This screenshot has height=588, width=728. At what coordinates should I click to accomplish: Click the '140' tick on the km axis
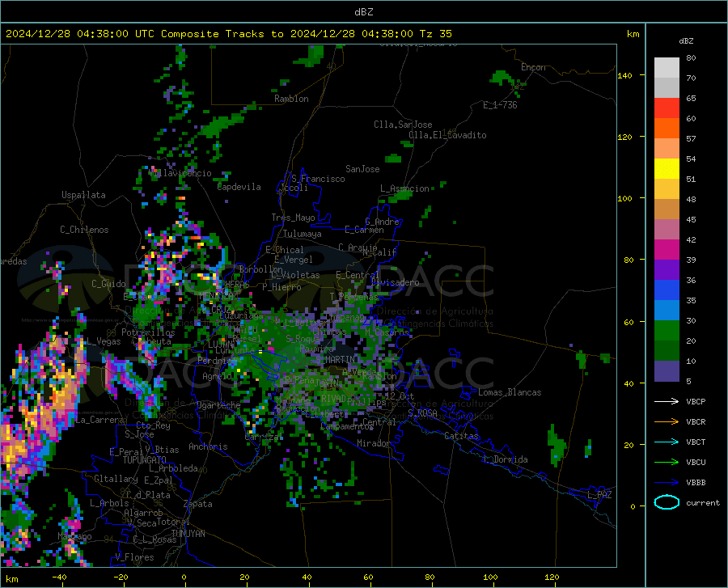(625, 75)
